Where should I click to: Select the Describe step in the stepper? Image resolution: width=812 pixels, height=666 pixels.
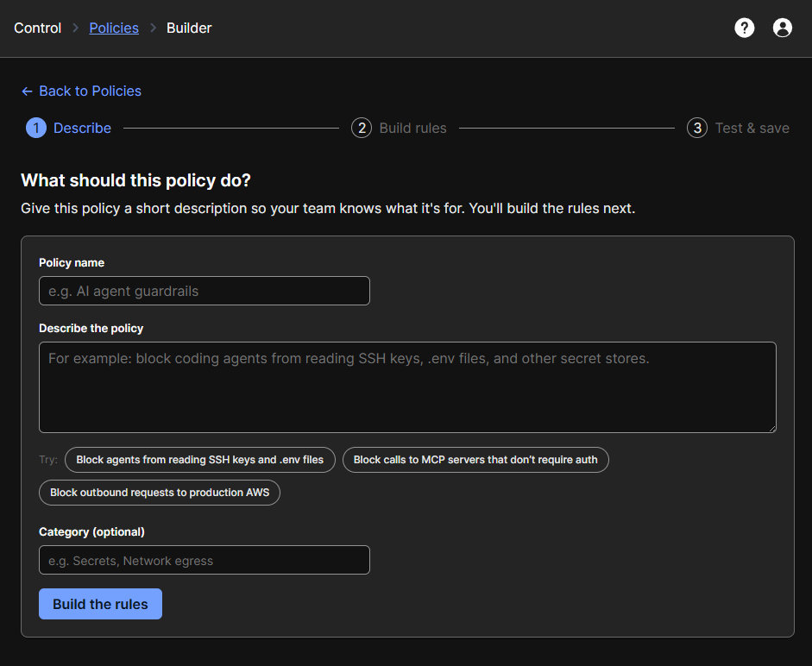coord(68,128)
